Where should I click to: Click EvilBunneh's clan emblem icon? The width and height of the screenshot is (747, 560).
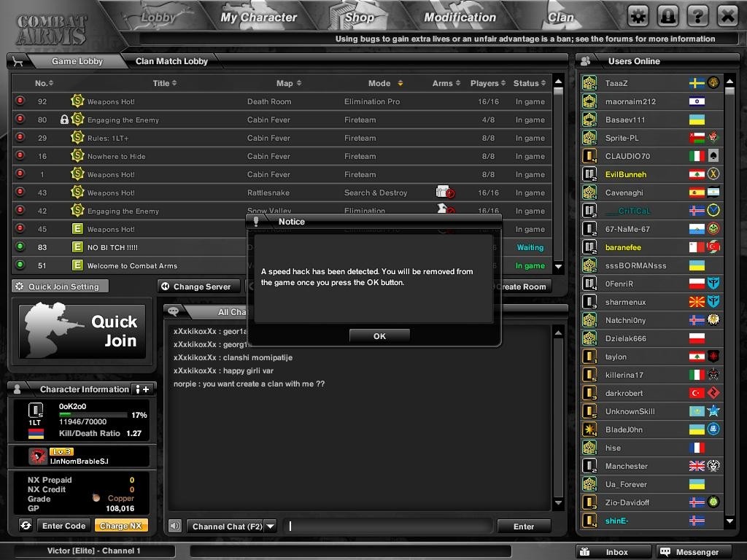713,174
